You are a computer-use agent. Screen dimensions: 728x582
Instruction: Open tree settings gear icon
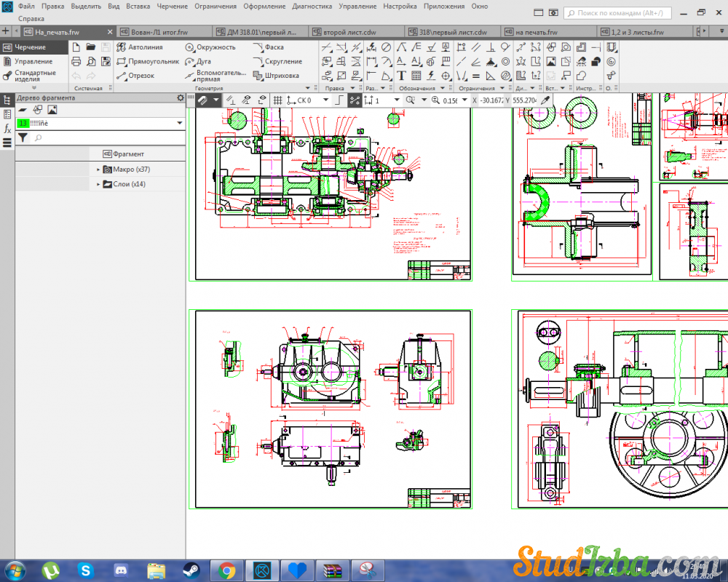point(180,98)
